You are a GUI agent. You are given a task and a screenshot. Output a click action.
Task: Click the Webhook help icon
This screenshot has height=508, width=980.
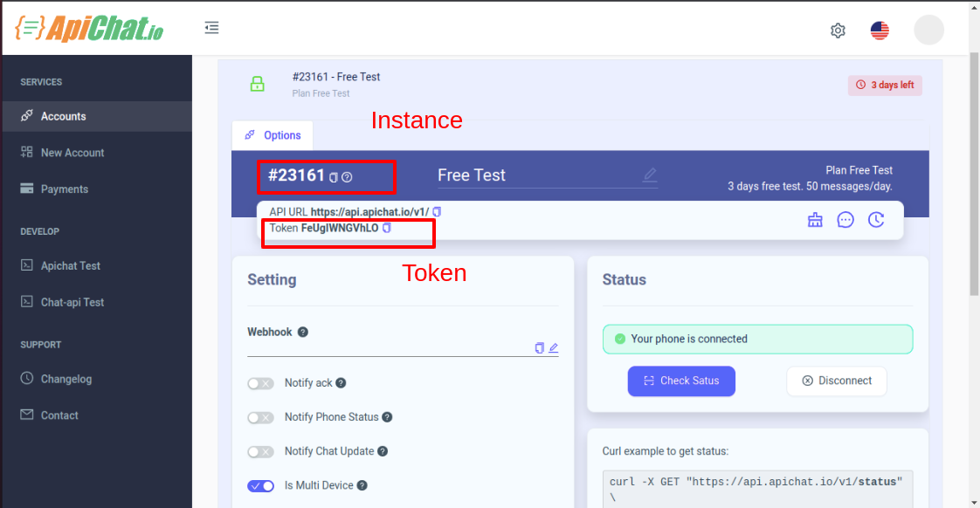point(302,332)
